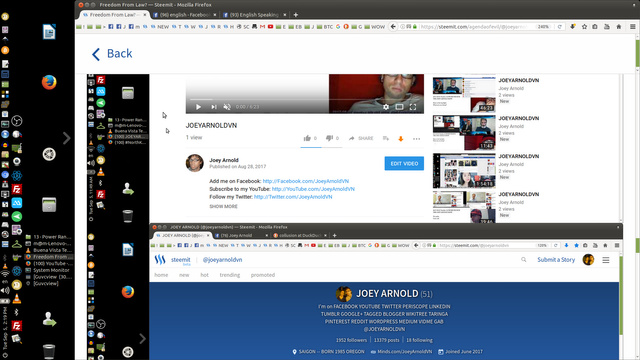Launch Firefox from the desktop icon
The image size is (640, 360).
49,82
